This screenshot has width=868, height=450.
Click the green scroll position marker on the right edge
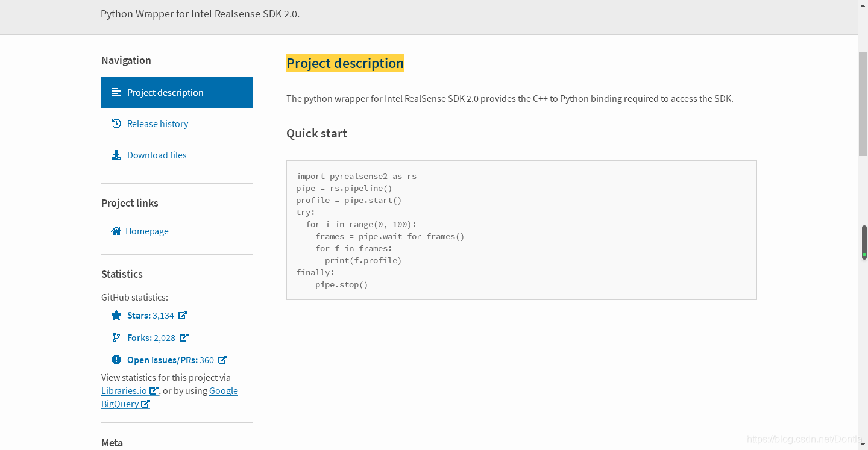864,254
